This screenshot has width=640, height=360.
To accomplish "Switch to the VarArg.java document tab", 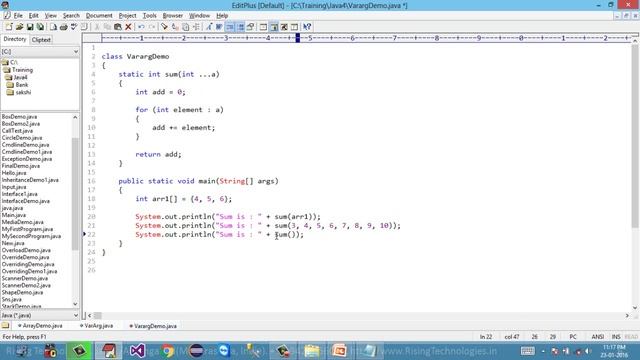I will tap(96, 326).
